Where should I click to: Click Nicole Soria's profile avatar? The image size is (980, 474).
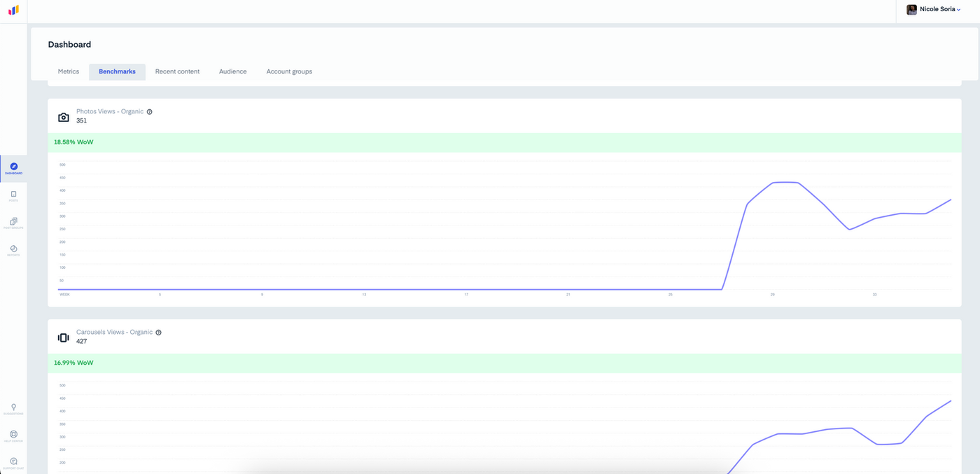(x=911, y=10)
